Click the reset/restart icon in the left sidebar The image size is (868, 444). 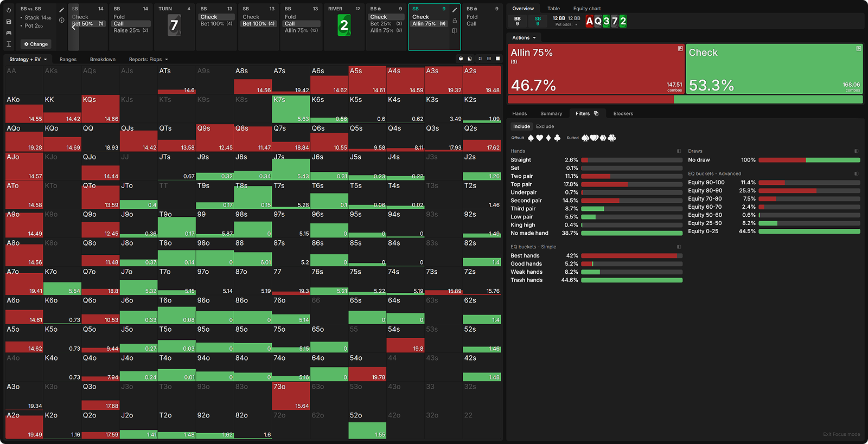9,10
